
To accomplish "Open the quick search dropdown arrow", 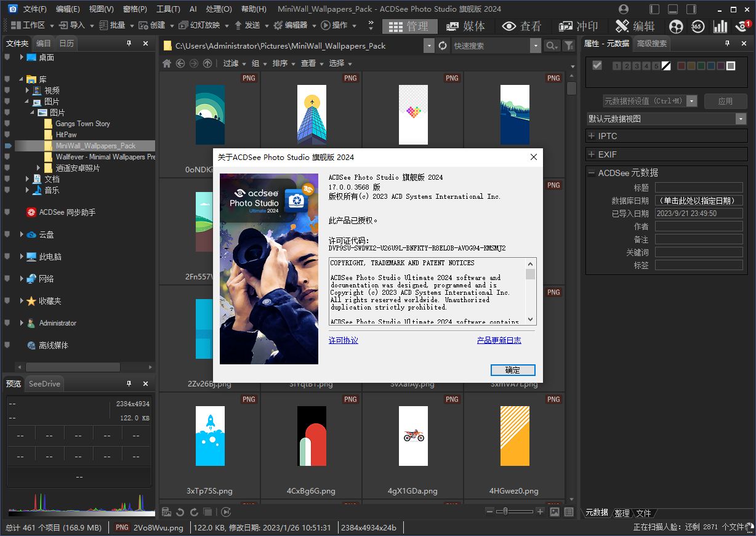I will pyautogui.click(x=535, y=46).
